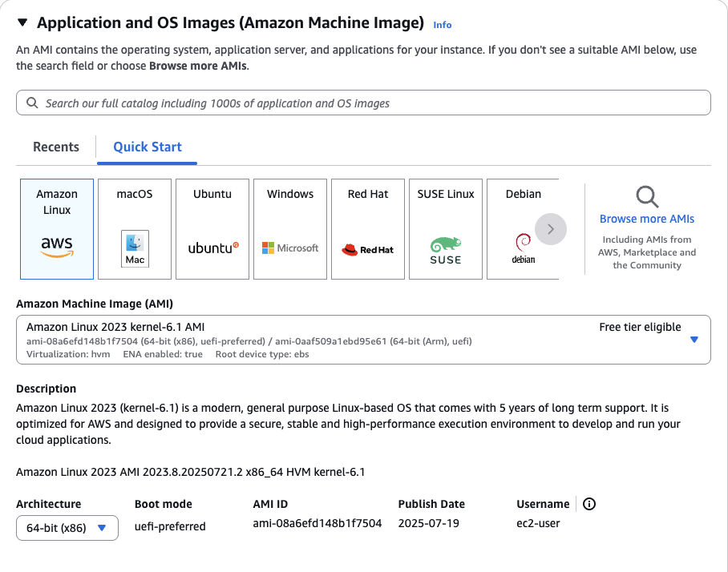The image size is (728, 572).
Task: Show more OS tiles with the arrow button
Action: pyautogui.click(x=551, y=228)
